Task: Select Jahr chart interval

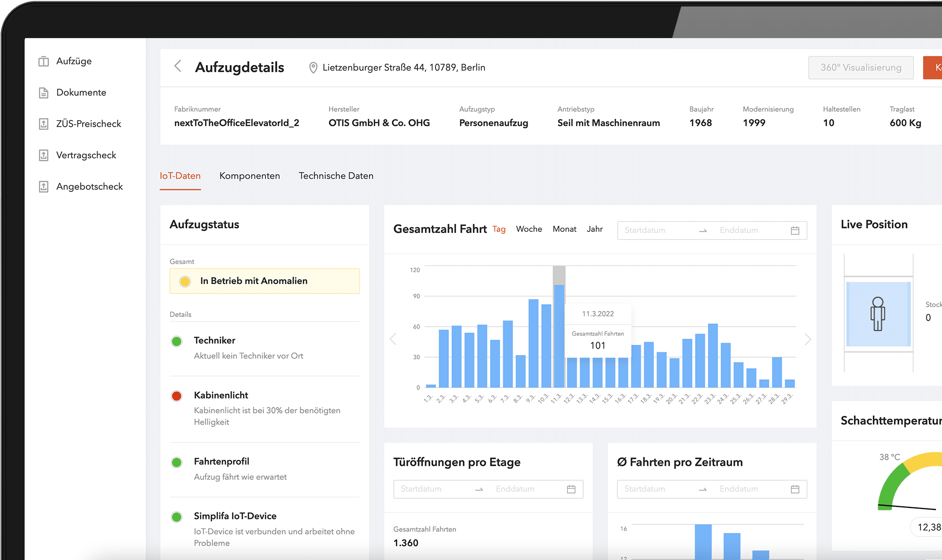Action: click(x=595, y=229)
